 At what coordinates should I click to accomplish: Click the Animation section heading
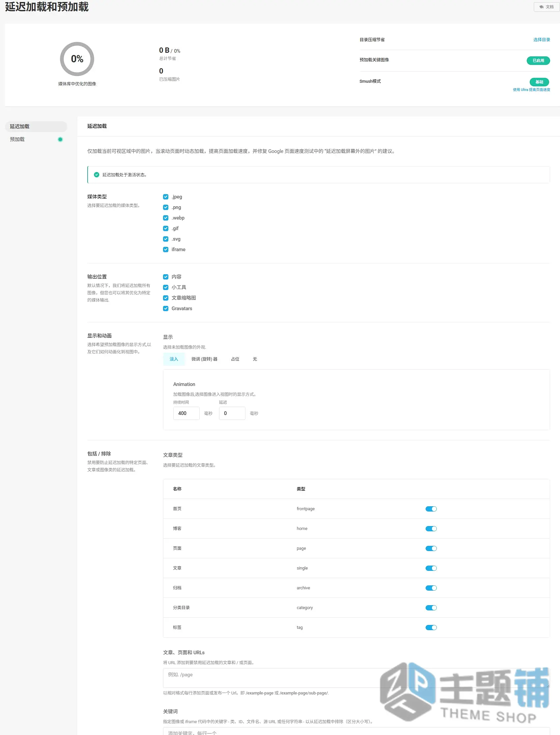pos(184,384)
